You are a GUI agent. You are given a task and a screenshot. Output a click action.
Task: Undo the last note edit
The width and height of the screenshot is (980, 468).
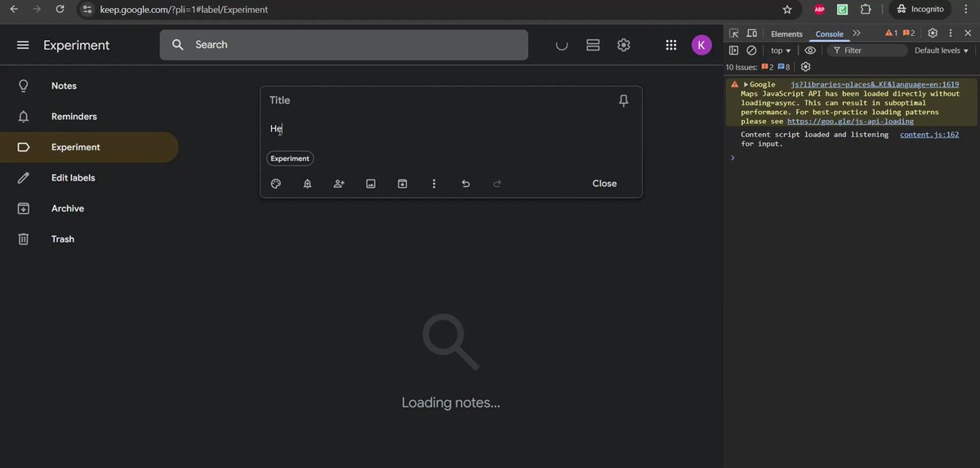pos(465,184)
